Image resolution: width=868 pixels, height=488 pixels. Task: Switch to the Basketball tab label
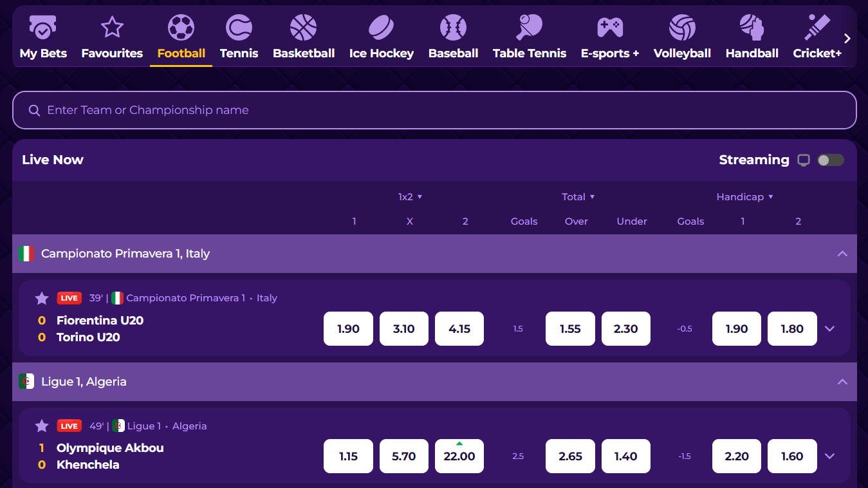tap(304, 53)
